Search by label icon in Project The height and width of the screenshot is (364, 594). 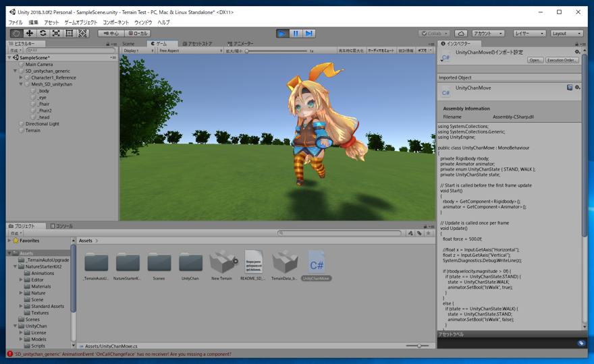419,233
